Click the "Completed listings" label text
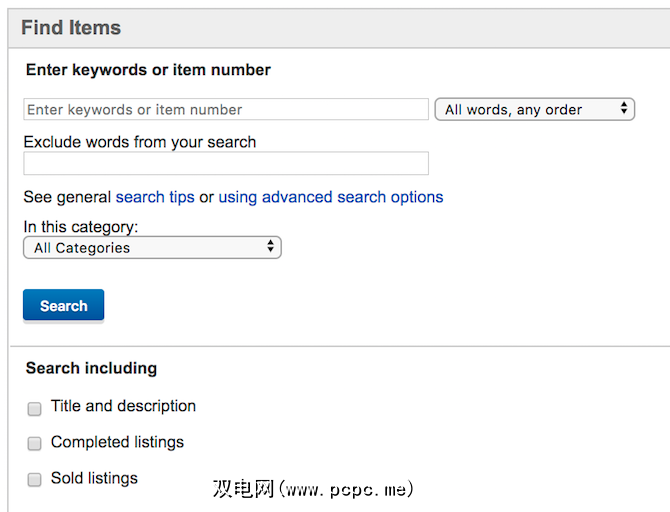Image resolution: width=670 pixels, height=512 pixels. point(117,442)
